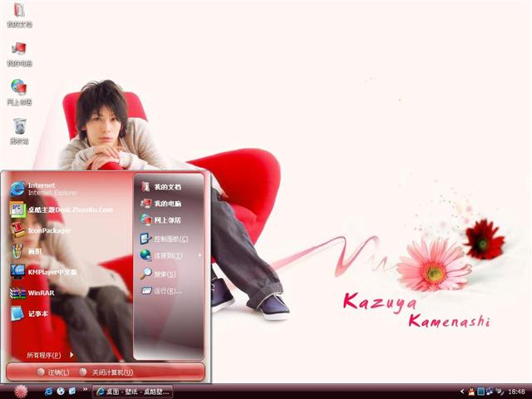Launch Internet Explorer from quick launch bar
Image resolution: width=532 pixels, height=399 pixels.
point(48,392)
